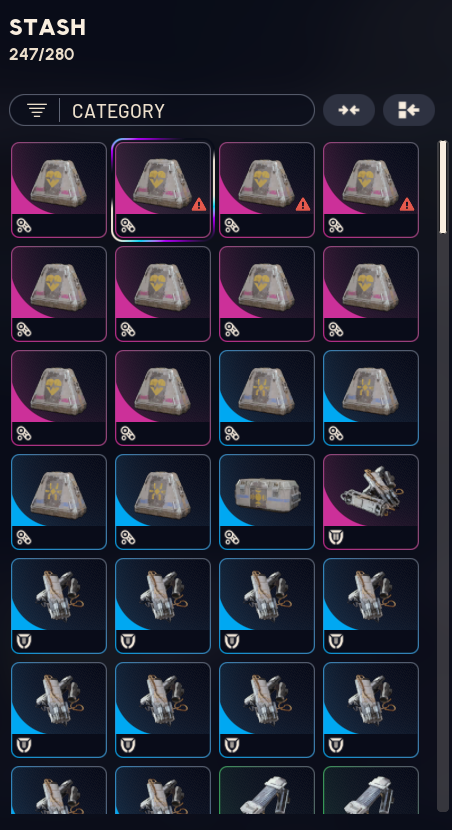452x830 pixels.
Task: Click the shield icon under the pink-rarity module
Action: [336, 538]
